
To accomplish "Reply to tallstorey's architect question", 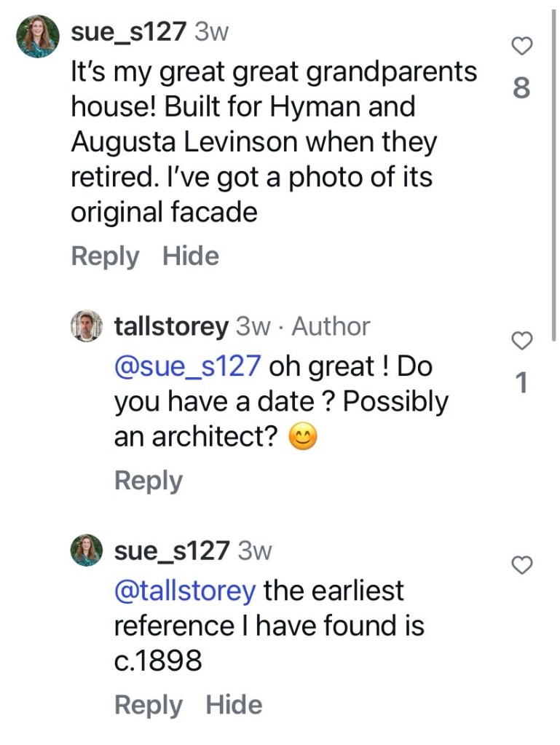I will tap(149, 481).
